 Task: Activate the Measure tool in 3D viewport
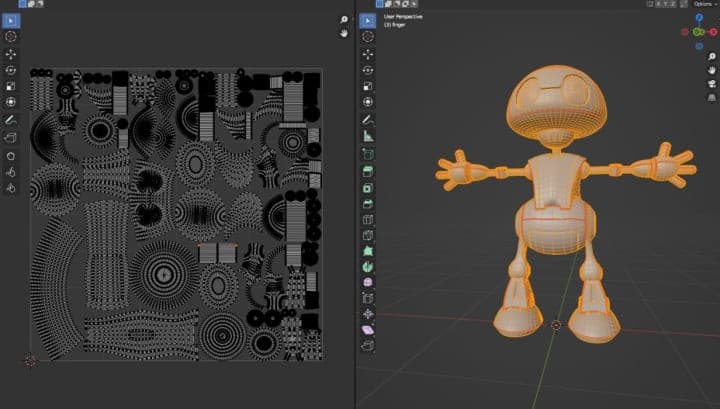(x=367, y=135)
